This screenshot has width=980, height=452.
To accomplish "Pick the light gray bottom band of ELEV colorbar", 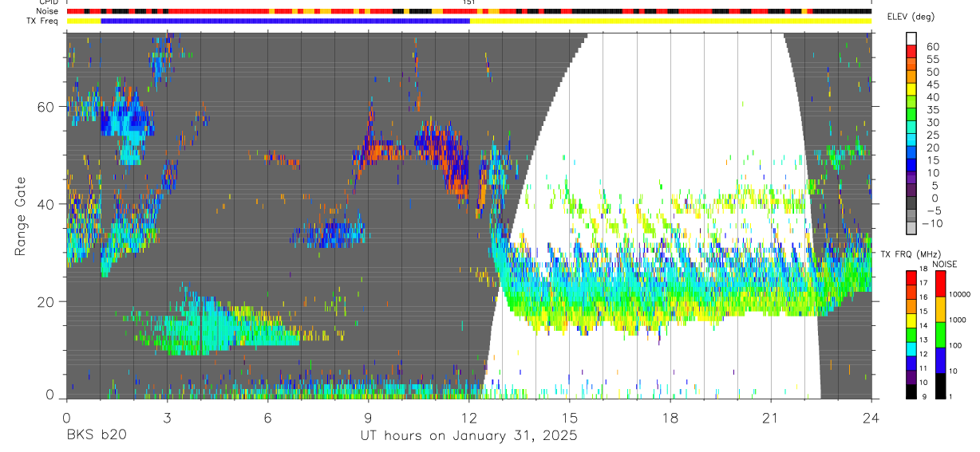I will (x=911, y=227).
